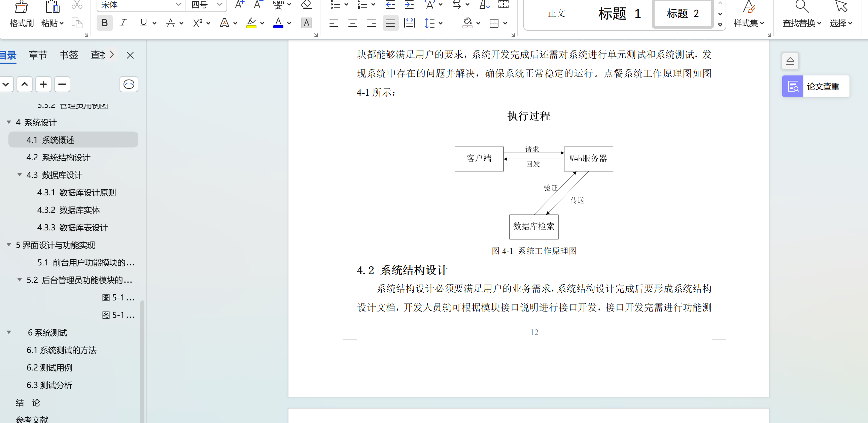Click the Copy documents icon
868x423 pixels.
point(77,23)
